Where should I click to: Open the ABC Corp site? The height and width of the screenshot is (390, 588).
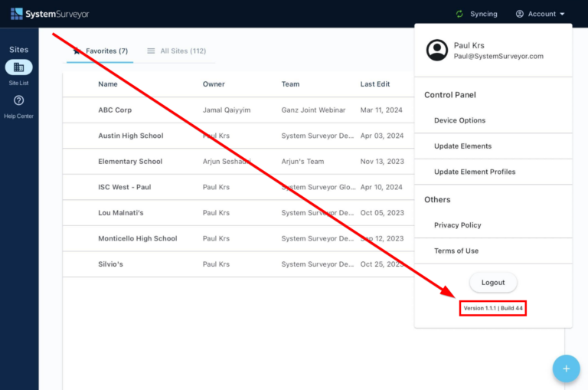click(115, 110)
